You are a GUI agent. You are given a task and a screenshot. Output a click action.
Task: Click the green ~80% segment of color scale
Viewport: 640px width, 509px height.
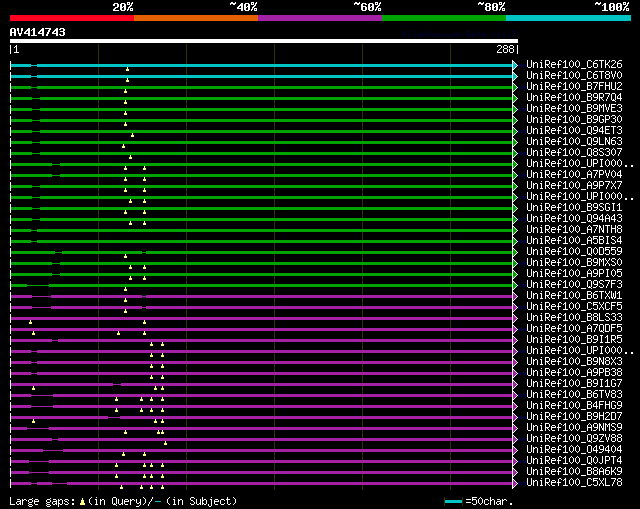pos(443,17)
